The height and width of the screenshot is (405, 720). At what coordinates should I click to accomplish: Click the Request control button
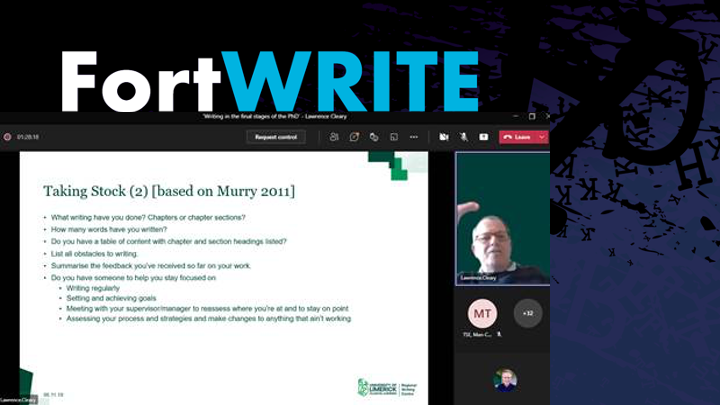click(276, 137)
